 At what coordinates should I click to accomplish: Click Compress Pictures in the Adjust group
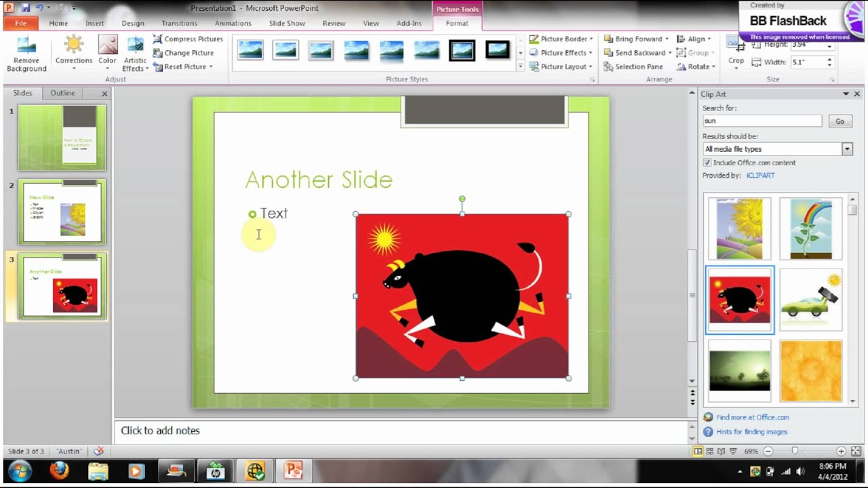[188, 39]
